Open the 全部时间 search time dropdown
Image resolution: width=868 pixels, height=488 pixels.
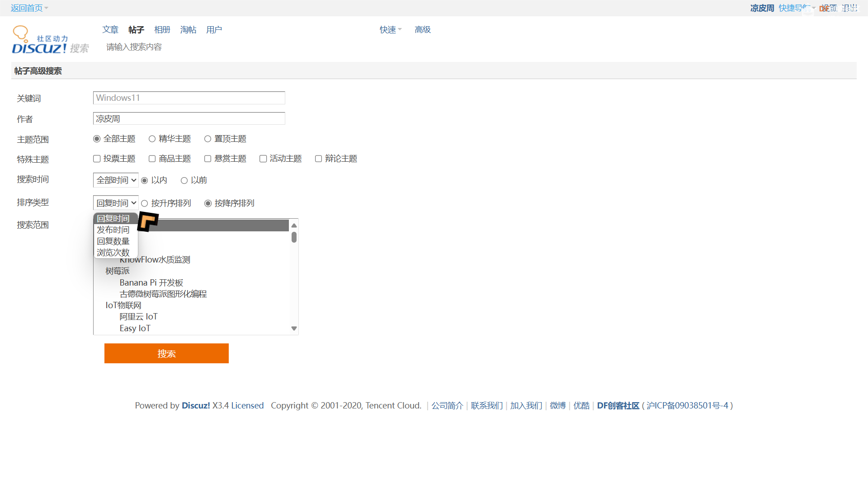click(x=116, y=180)
